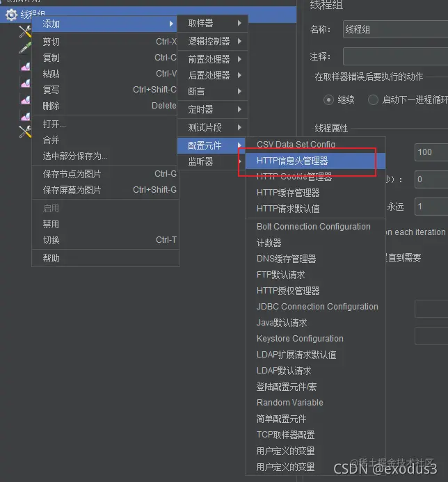Add the Keystore Configuration element

(315, 339)
